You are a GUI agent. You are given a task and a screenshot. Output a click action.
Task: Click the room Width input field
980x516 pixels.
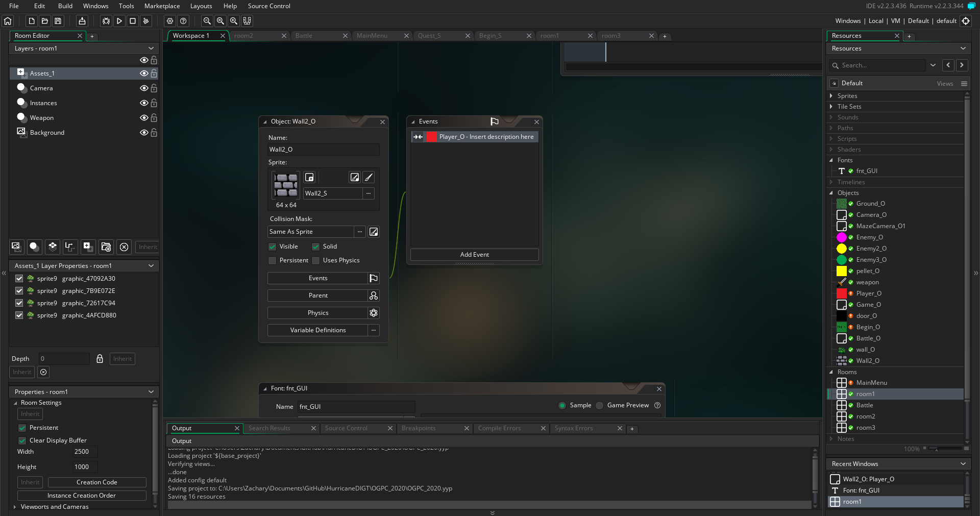point(84,452)
